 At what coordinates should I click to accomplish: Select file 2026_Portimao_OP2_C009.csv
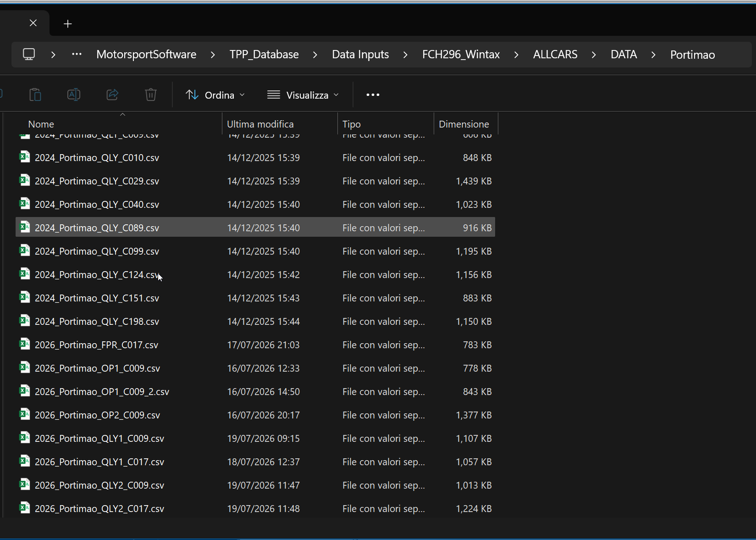coord(255,415)
